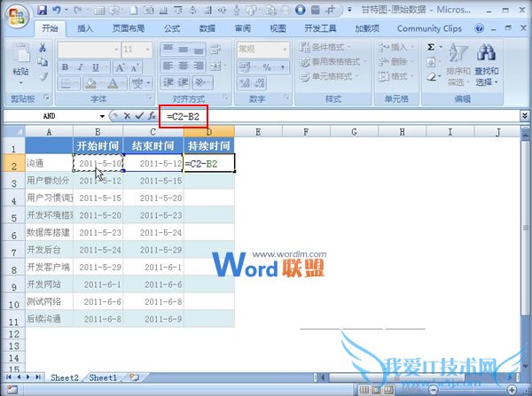The image size is (532, 396).
Task: Open the Insert cells dropdown
Action: click(396, 47)
